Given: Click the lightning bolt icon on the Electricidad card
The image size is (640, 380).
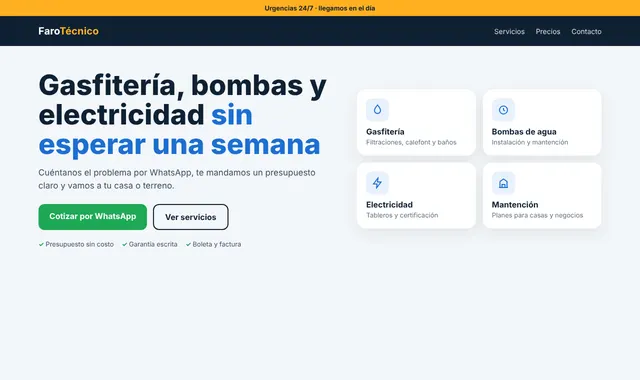Looking at the screenshot, I should [x=377, y=183].
